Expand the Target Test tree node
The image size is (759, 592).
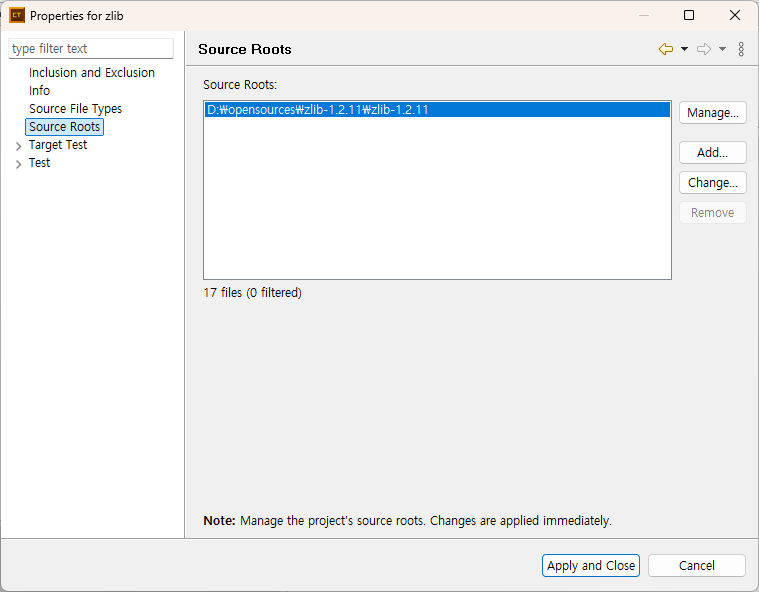19,146
